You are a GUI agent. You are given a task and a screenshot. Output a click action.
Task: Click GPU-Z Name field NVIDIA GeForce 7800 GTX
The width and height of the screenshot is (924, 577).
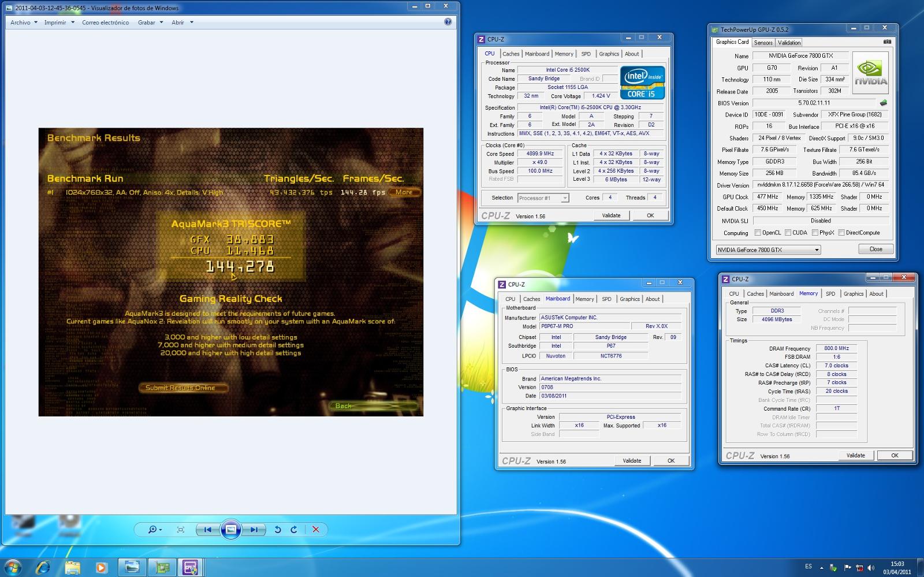pos(800,56)
